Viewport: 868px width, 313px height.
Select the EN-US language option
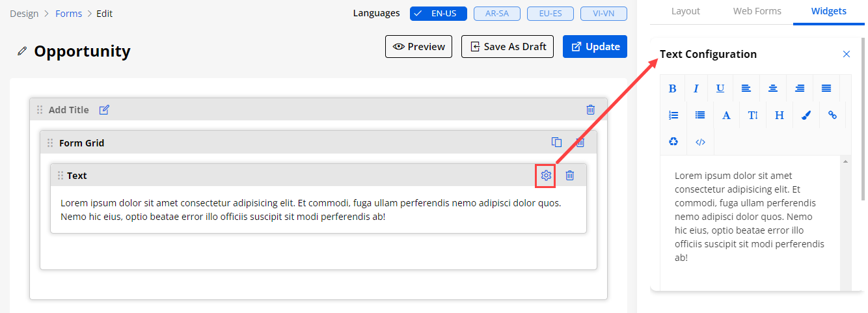[x=438, y=13]
